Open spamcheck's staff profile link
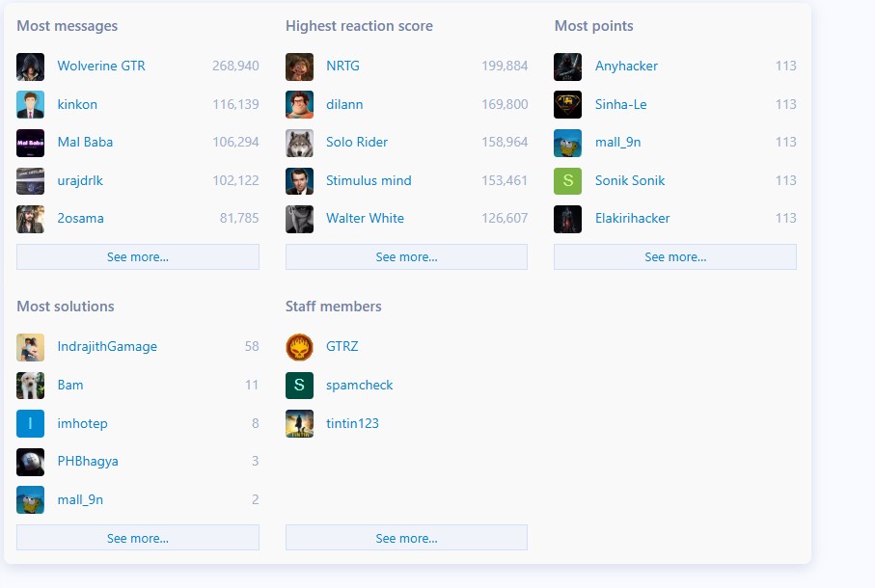Viewport: 875px width, 588px height. (360, 386)
